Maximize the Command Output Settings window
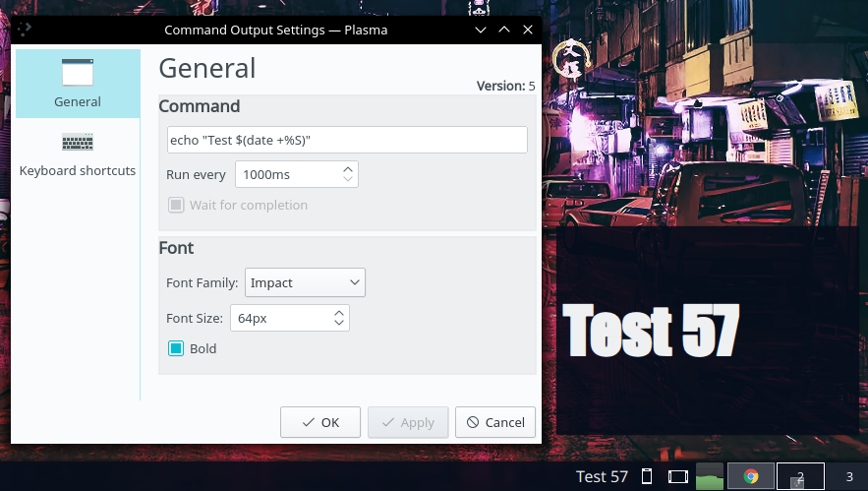 [504, 30]
